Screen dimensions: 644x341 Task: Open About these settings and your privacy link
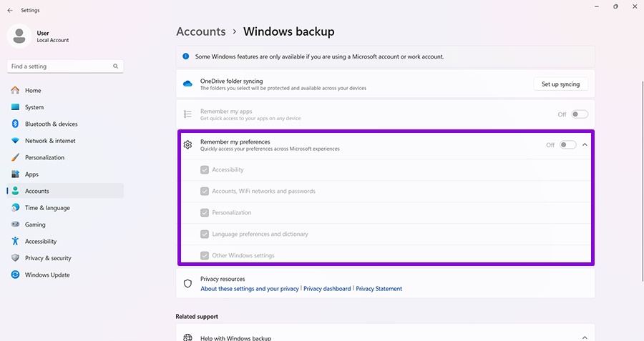[250, 289]
